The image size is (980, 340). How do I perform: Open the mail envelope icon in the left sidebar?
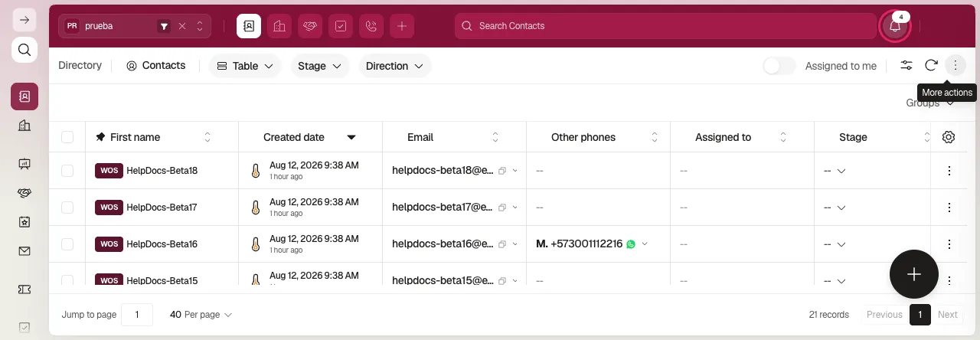click(24, 250)
